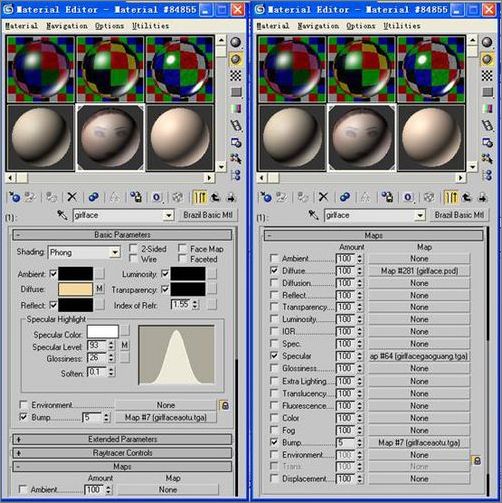The image size is (502, 503).
Task: Open the Utilities menu in right editor
Action: pos(402,26)
